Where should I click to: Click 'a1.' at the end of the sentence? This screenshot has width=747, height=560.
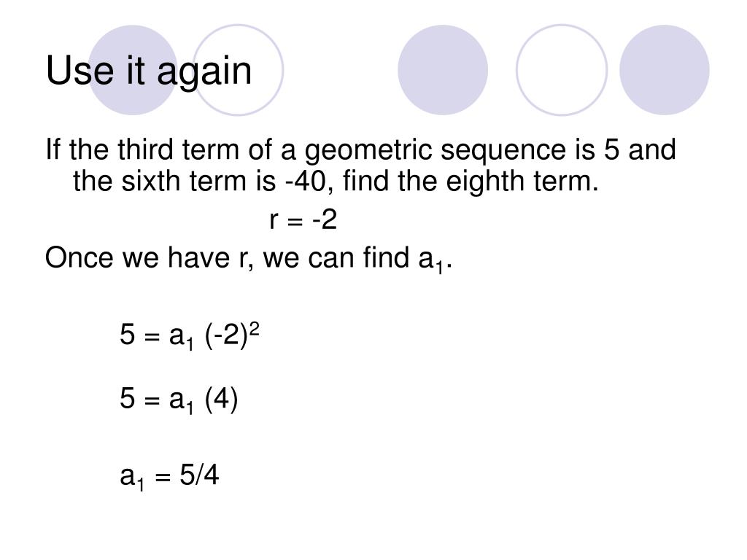click(435, 260)
